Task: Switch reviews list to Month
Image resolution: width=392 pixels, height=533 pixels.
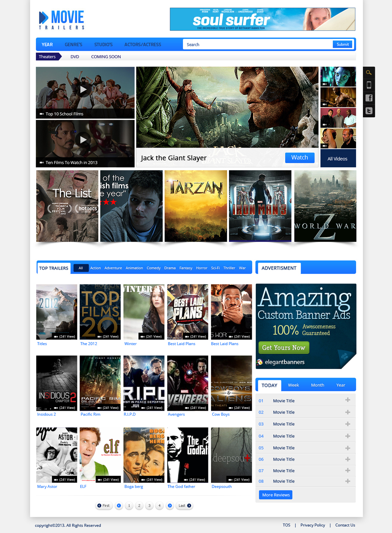Action: pos(318,385)
